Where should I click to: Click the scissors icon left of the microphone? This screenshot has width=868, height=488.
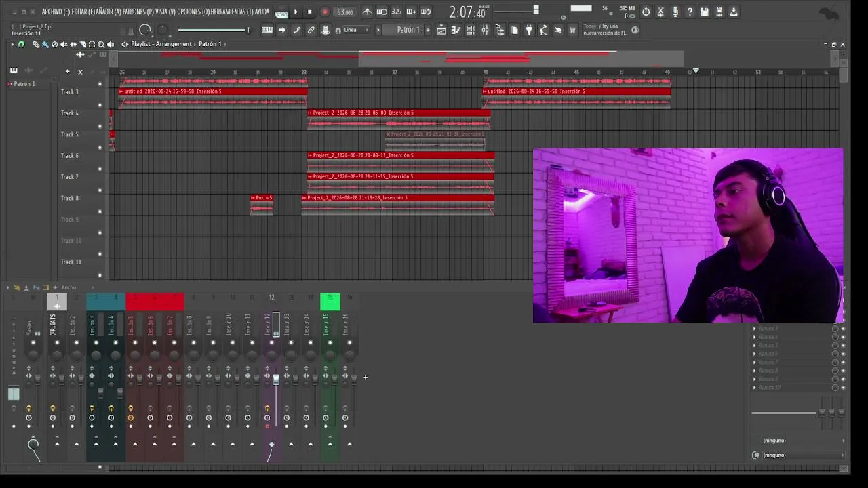pyautogui.click(x=660, y=12)
